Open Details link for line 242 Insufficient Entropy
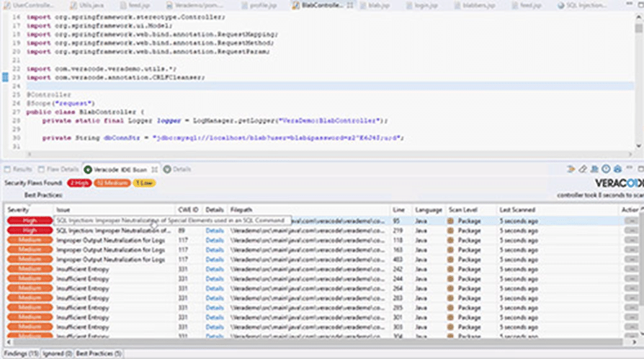Image resolution: width=644 pixels, height=359 pixels. tap(215, 269)
